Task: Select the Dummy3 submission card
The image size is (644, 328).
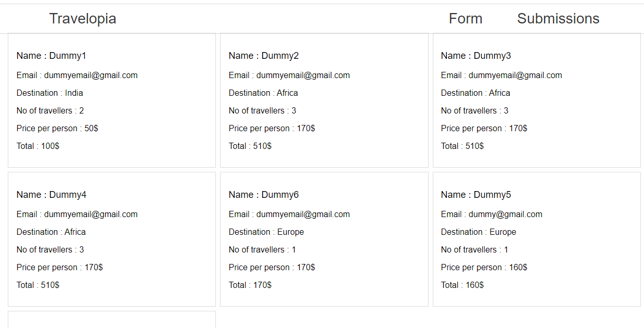Action: pyautogui.click(x=536, y=100)
